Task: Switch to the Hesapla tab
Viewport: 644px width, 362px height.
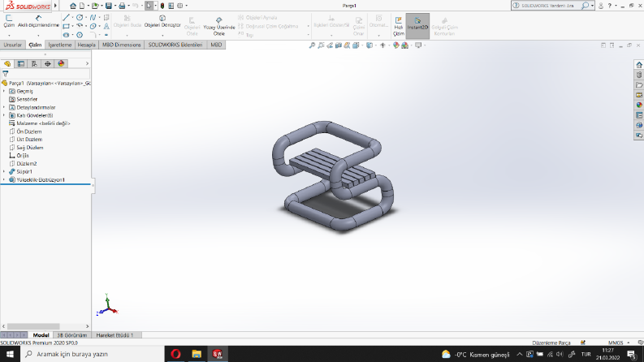Action: tap(86, 45)
